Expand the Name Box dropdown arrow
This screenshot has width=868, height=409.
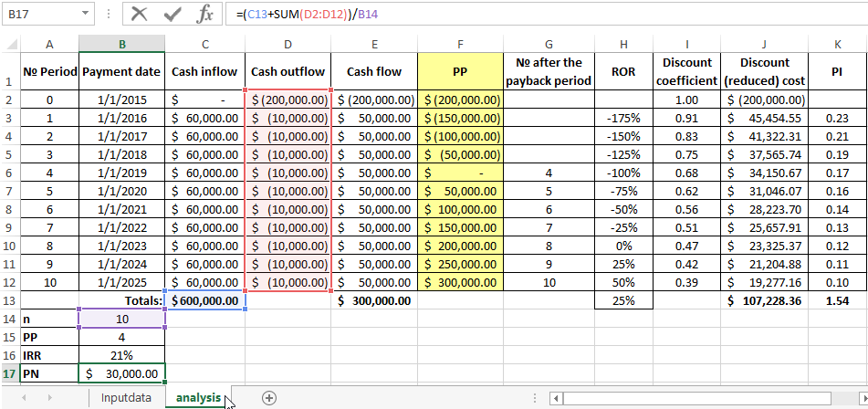pyautogui.click(x=86, y=14)
